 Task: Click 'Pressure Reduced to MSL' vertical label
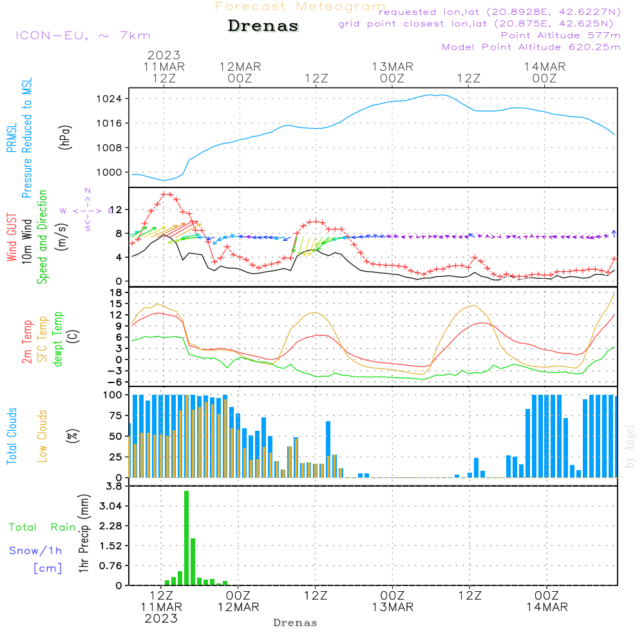(26, 138)
